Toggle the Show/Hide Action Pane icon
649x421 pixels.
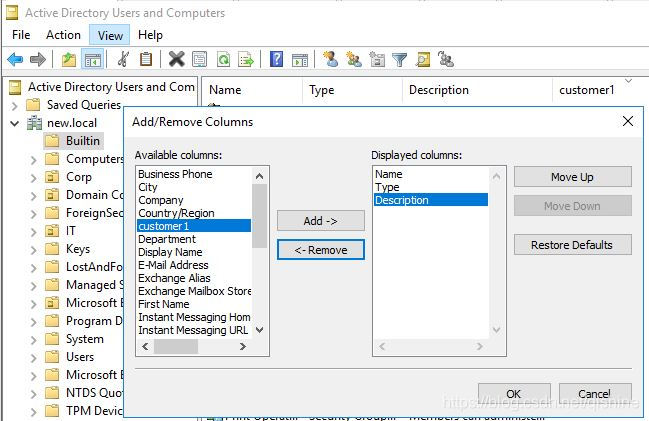click(x=300, y=60)
